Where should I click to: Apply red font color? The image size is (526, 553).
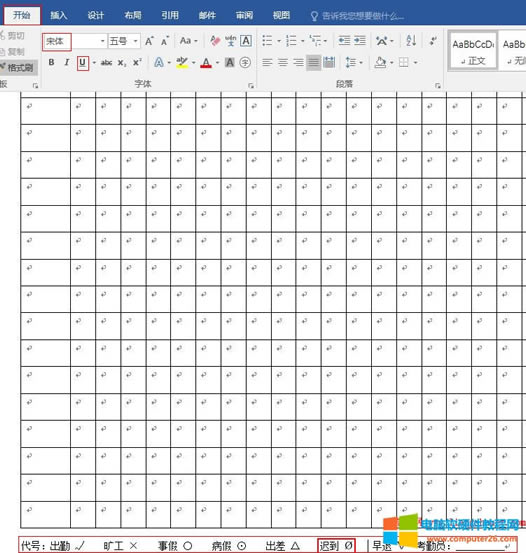point(206,63)
